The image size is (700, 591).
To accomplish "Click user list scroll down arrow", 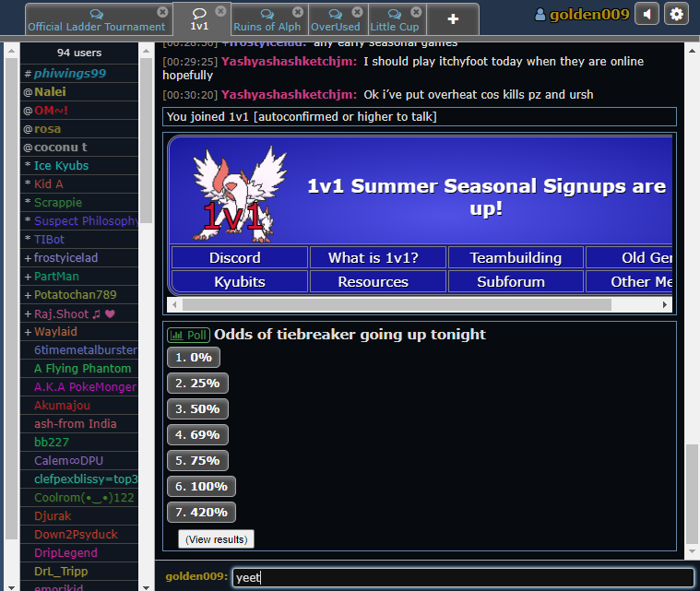I will [x=146, y=587].
